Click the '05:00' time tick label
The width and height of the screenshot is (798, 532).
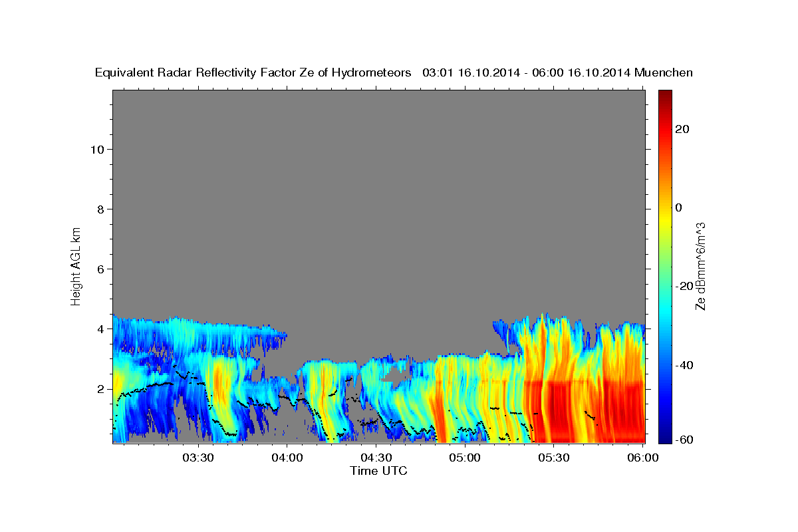(464, 458)
